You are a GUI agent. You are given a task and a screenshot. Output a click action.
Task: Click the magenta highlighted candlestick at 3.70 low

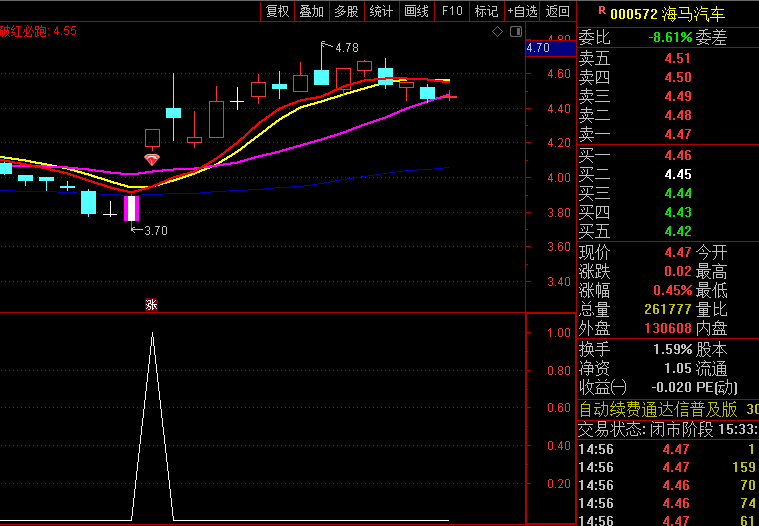[132, 208]
